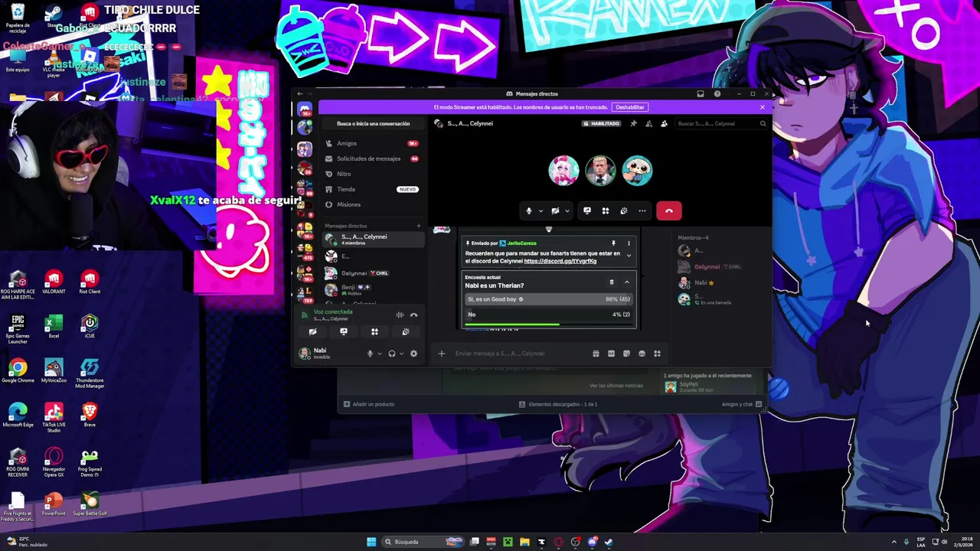Open output device arrow in user panel
980x551 pixels.
(401, 354)
